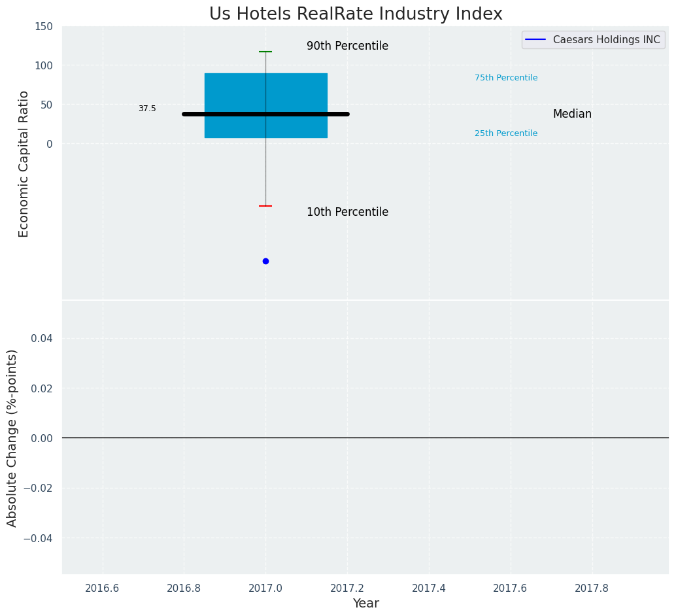This screenshot has height=616, width=676.
Task: Click the Caesars Holdings INC legend entry
Action: point(606,39)
